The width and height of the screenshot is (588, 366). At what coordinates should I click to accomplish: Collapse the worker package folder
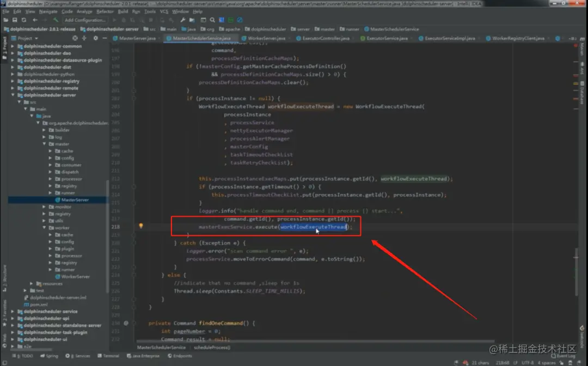44,228
